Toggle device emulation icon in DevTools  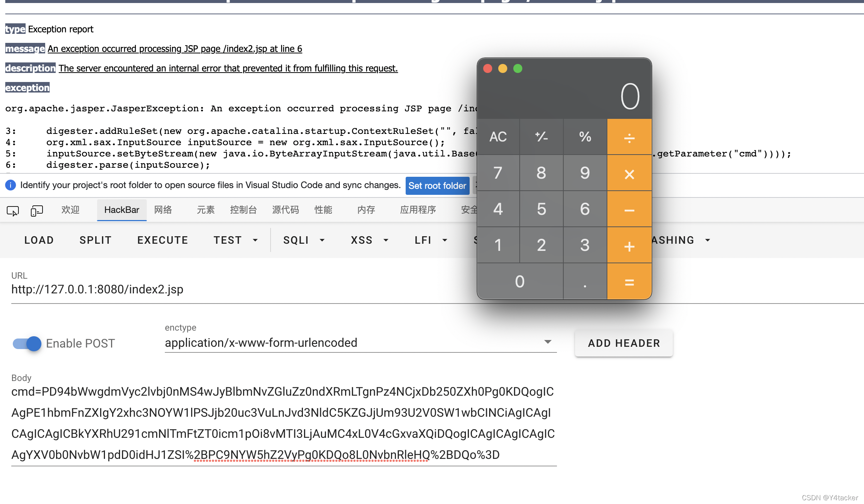(37, 211)
